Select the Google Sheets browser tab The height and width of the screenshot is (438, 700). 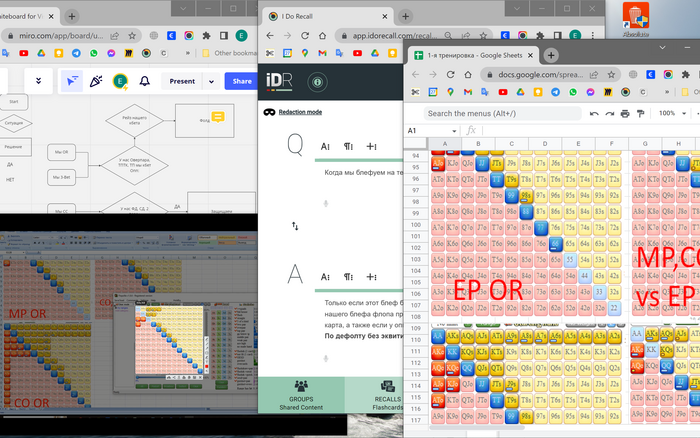point(474,55)
